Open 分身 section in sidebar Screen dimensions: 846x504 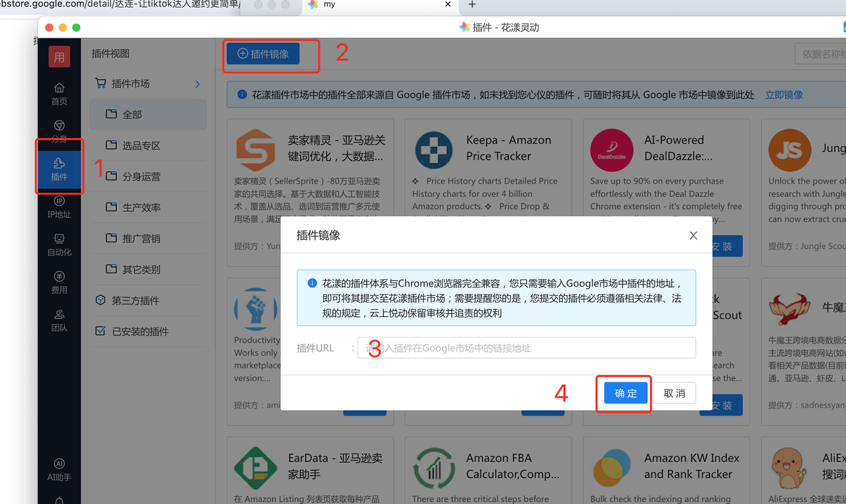pos(59,131)
